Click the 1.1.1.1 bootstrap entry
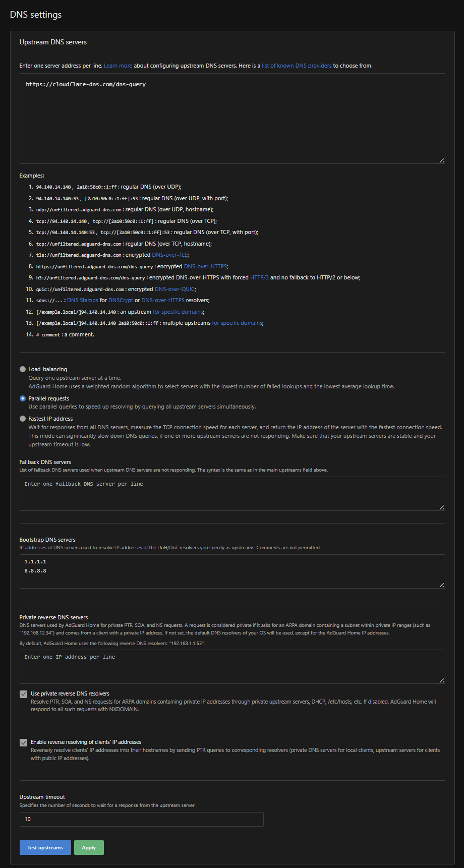Image resolution: width=464 pixels, height=868 pixels. click(x=35, y=561)
